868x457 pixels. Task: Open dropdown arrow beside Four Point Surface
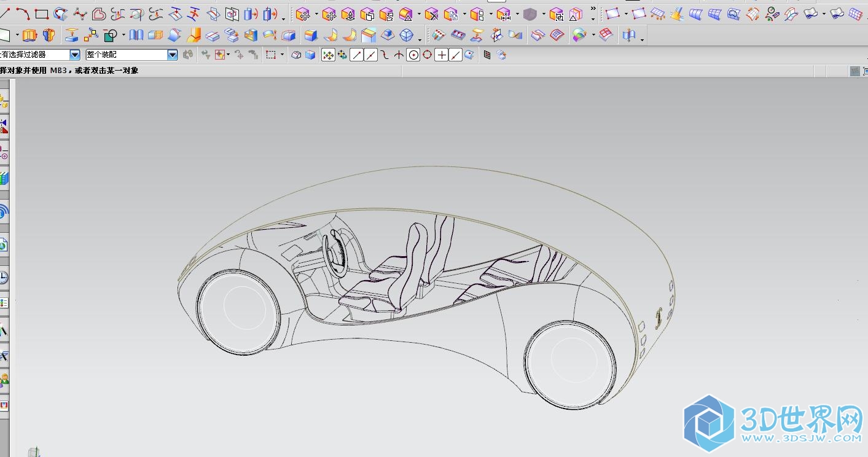(x=626, y=15)
